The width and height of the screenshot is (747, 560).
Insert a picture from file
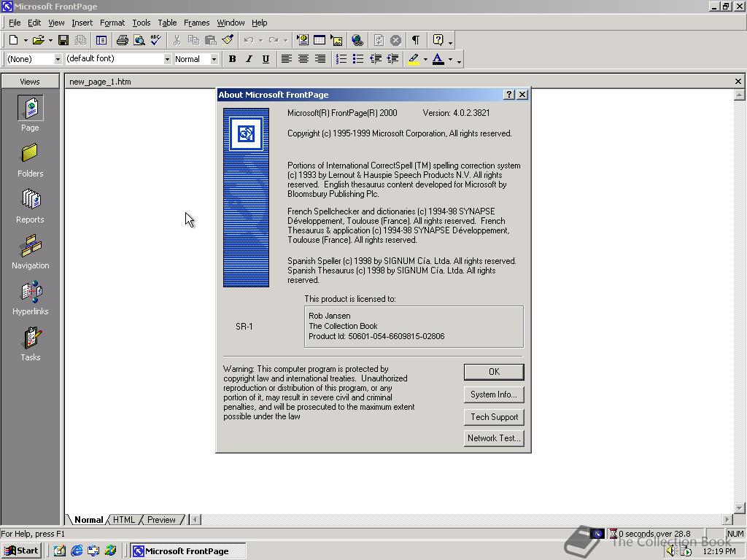336,40
